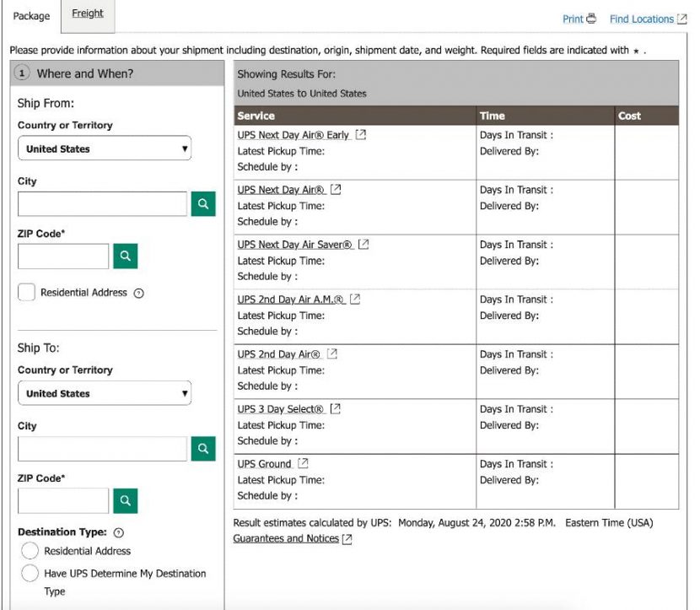Click the Ship To ZIP Code input field
Image resolution: width=700 pixels, height=610 pixels.
pos(63,501)
